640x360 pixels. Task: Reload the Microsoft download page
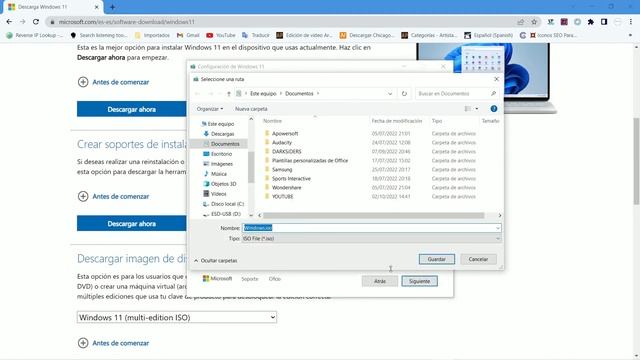coord(36,22)
